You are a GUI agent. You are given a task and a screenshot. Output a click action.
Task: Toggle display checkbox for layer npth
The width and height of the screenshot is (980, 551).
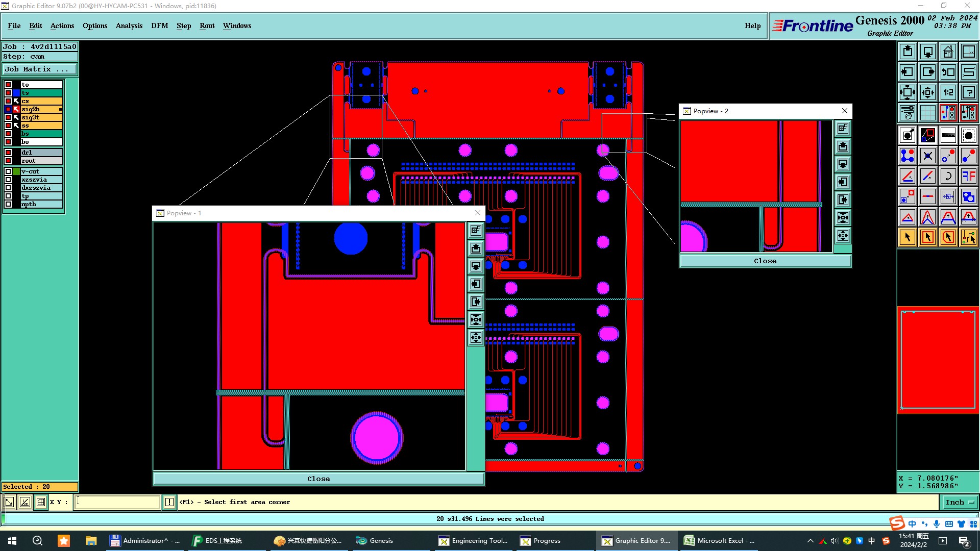[8, 204]
